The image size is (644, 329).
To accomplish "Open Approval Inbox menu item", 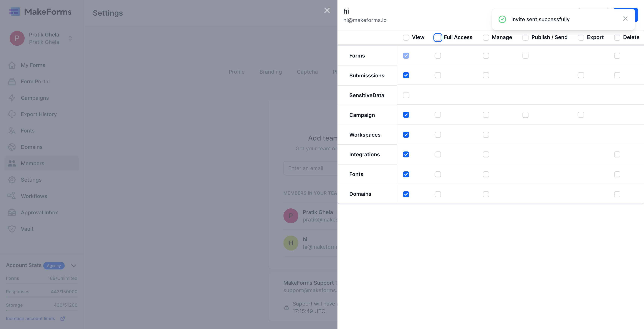I will point(42,213).
